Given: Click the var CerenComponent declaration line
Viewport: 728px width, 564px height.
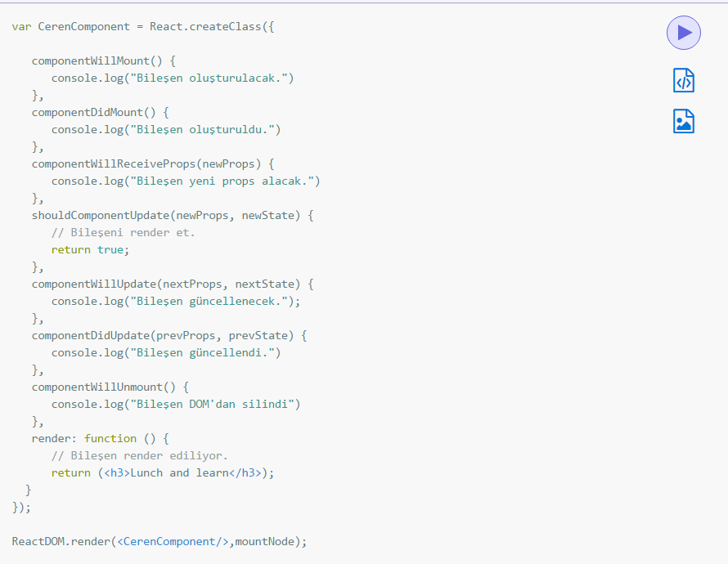Looking at the screenshot, I should [x=143, y=27].
